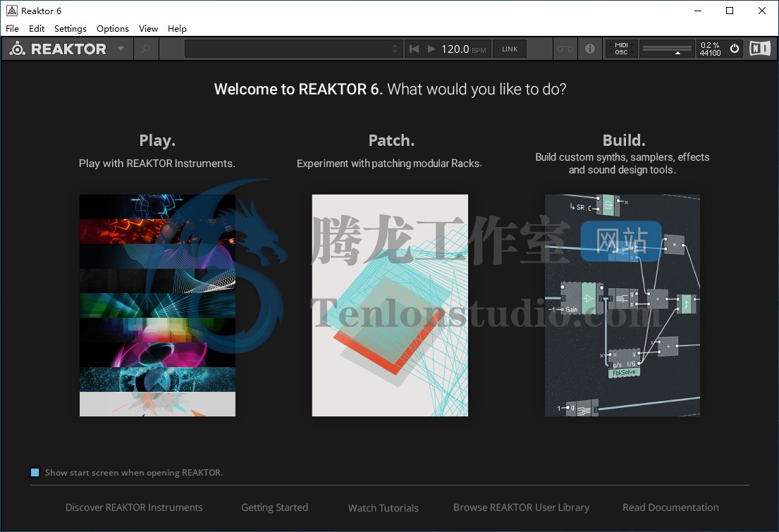Expand the REAKTOR menu dropdown arrow
The height and width of the screenshot is (532, 779).
click(121, 49)
